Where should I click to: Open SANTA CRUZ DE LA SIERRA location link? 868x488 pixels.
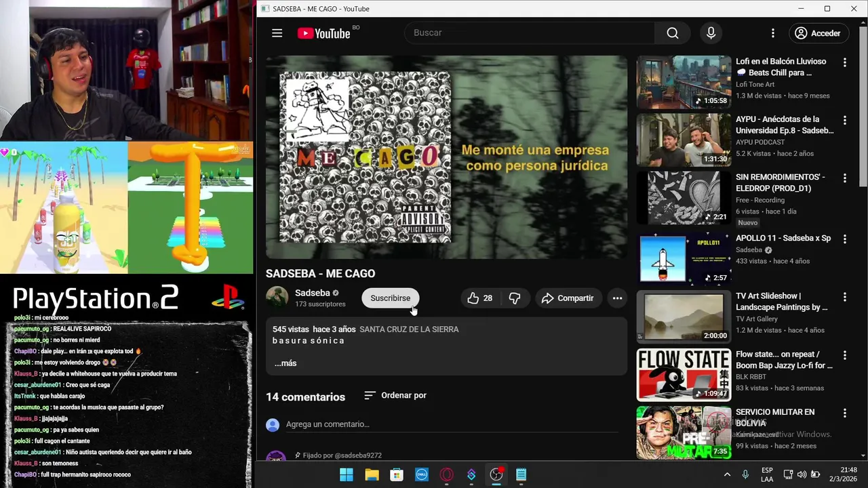pyautogui.click(x=409, y=329)
